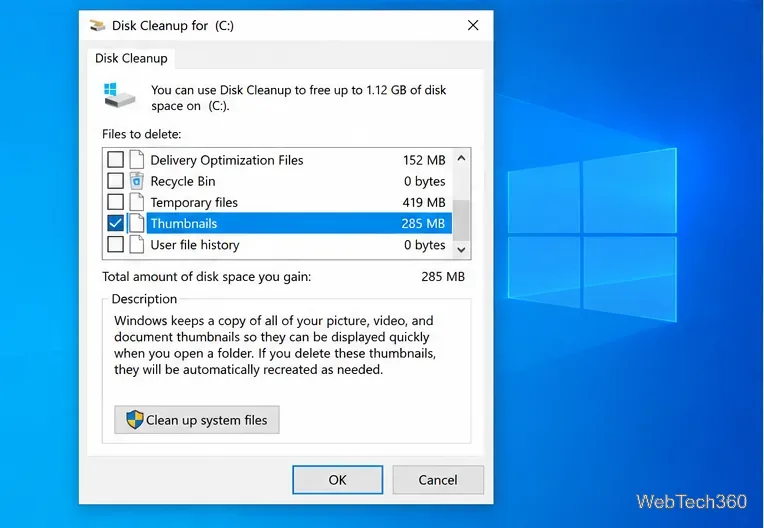Click the Recycle Bin icon in list

click(x=137, y=181)
